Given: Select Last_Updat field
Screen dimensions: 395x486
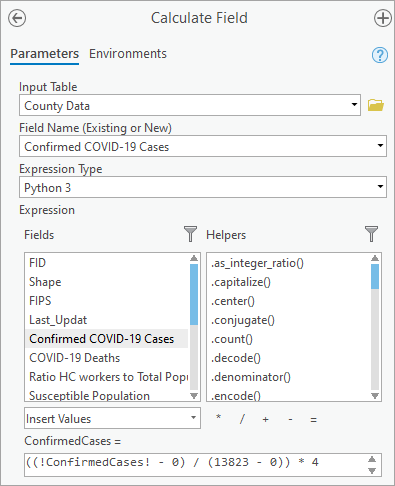Looking at the screenshot, I should pos(107,320).
